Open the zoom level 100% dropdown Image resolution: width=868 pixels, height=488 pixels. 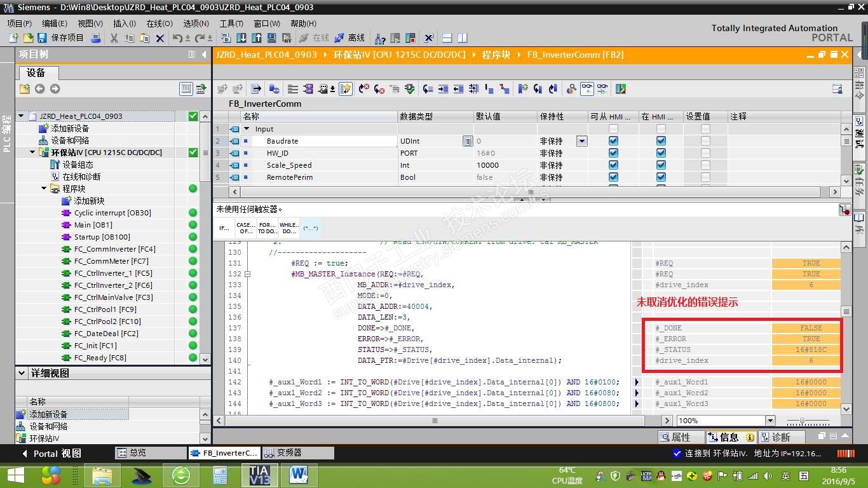tap(770, 421)
